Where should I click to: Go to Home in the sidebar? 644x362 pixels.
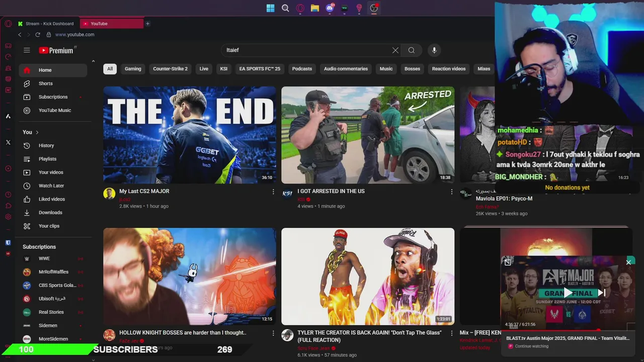[53, 70]
